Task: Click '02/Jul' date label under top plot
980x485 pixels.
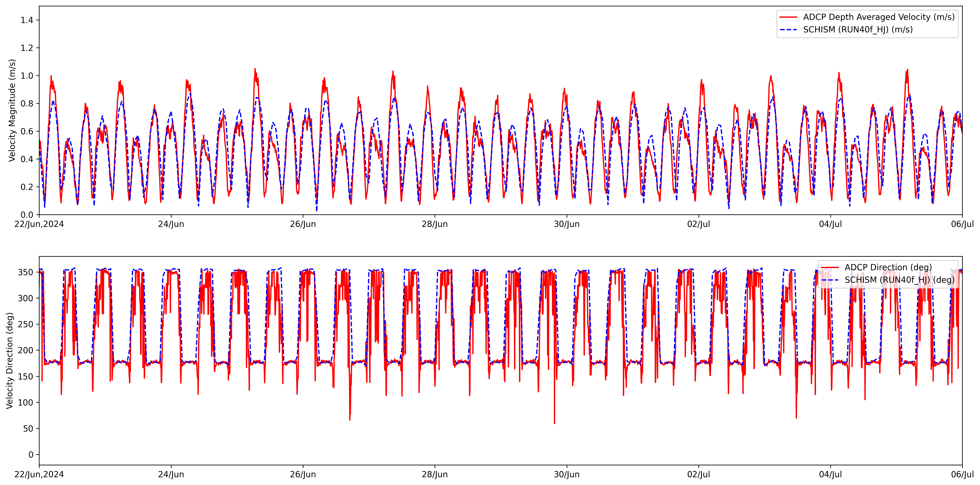Action: click(698, 224)
